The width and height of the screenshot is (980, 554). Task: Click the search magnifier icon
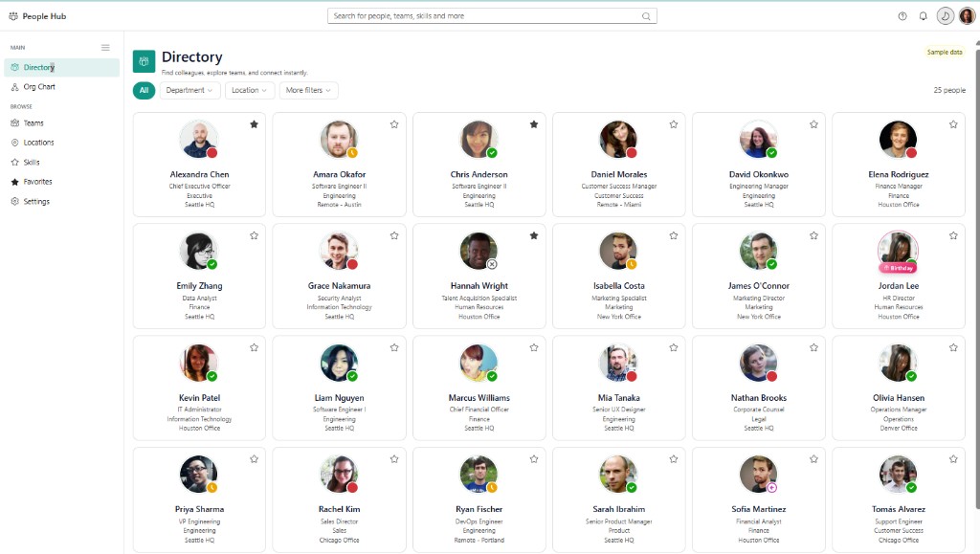[646, 16]
